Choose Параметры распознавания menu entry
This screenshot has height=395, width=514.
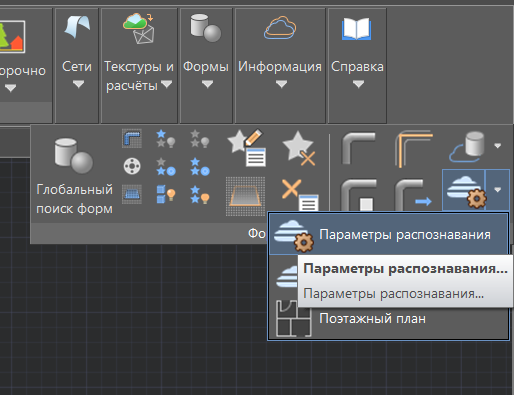[389, 234]
